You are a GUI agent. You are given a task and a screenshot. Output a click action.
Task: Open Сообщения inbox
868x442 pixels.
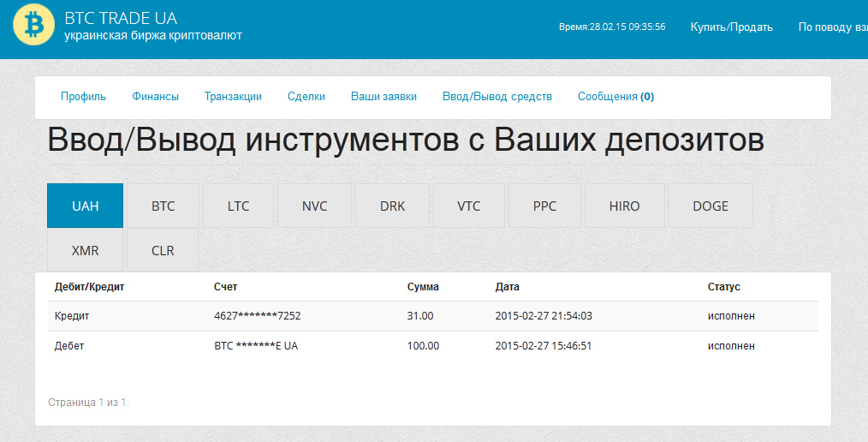tap(615, 97)
